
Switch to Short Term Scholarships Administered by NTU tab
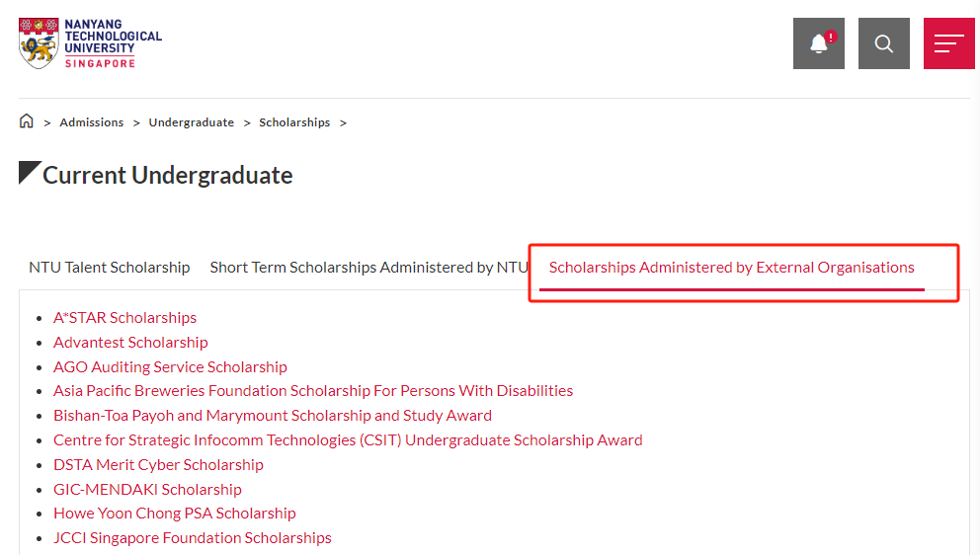368,268
